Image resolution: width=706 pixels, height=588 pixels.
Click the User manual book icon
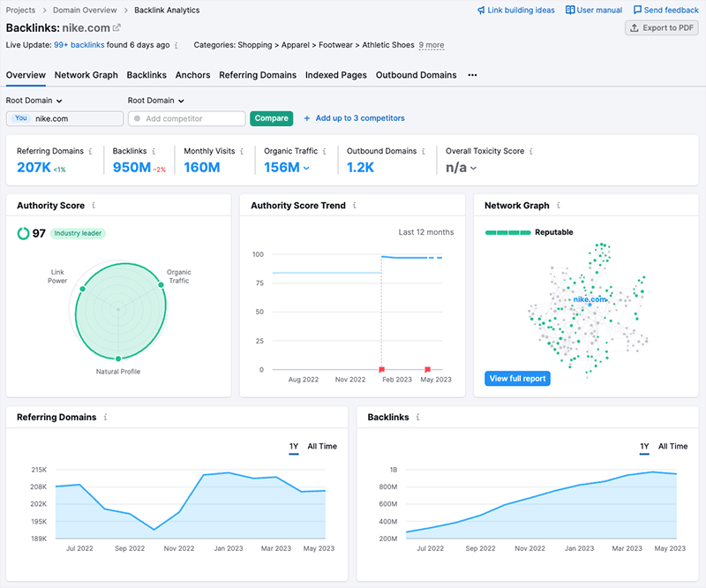click(x=570, y=10)
